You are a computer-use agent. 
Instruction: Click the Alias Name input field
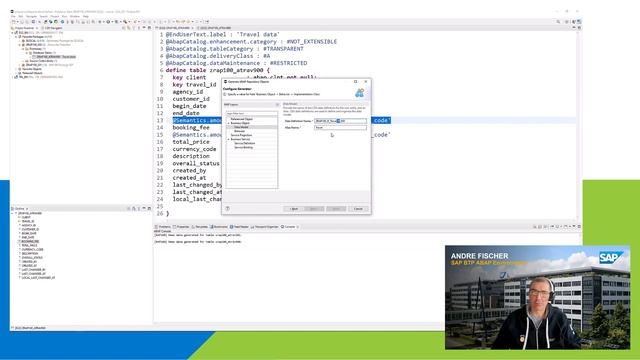(340, 127)
